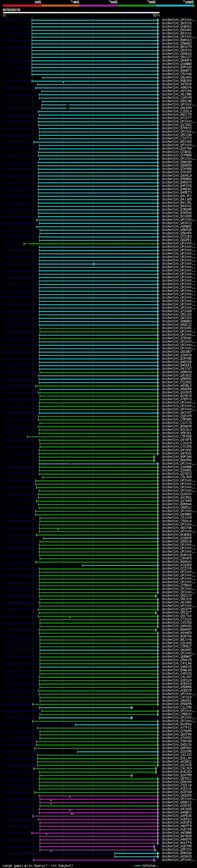The image size is (197, 868).
Task: Click label UniRef100_A9SLN8
Action: click(x=177, y=101)
